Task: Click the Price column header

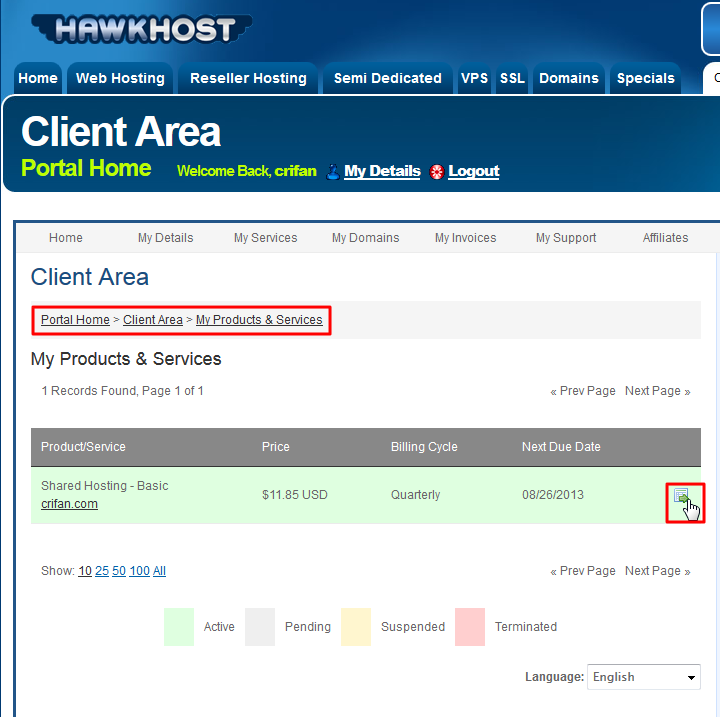Action: coord(276,446)
